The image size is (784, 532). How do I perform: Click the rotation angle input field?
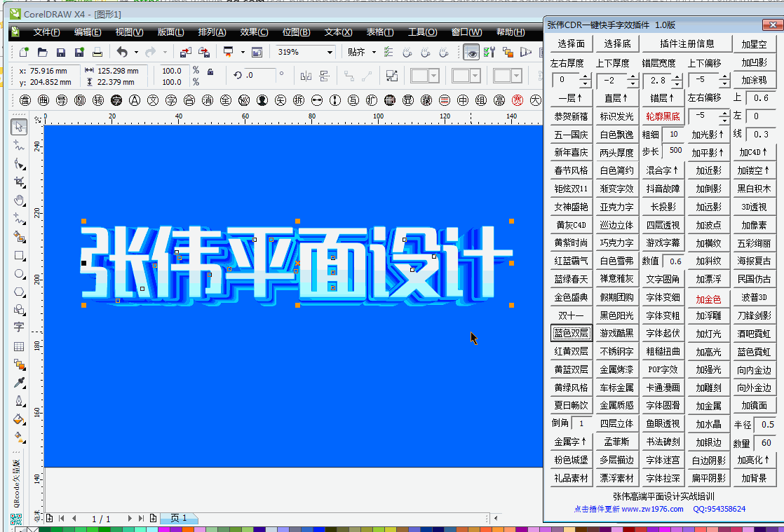click(x=260, y=76)
